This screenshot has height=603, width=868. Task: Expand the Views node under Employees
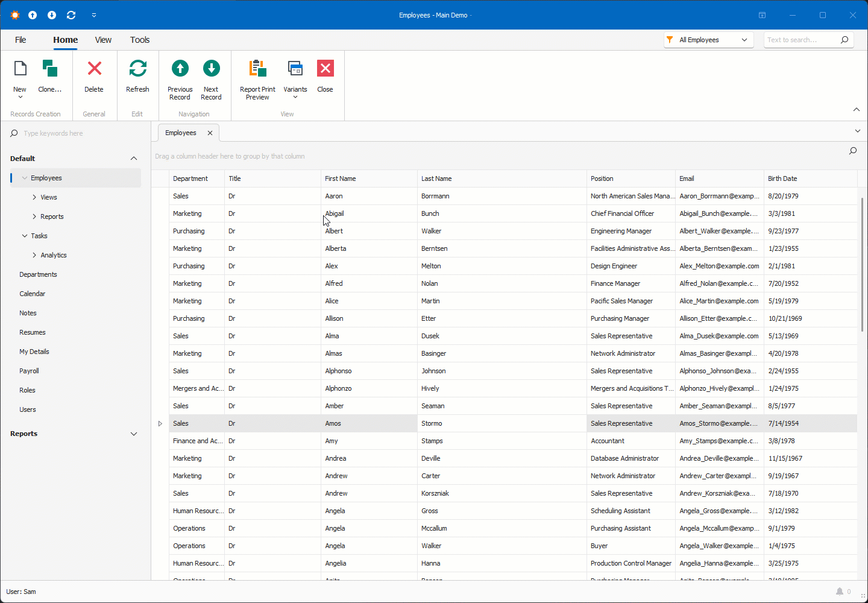34,197
